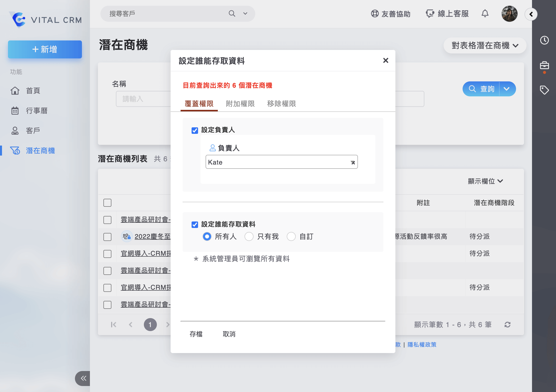Select the 只有我 radio option
This screenshot has width=556, height=392.
click(249, 237)
